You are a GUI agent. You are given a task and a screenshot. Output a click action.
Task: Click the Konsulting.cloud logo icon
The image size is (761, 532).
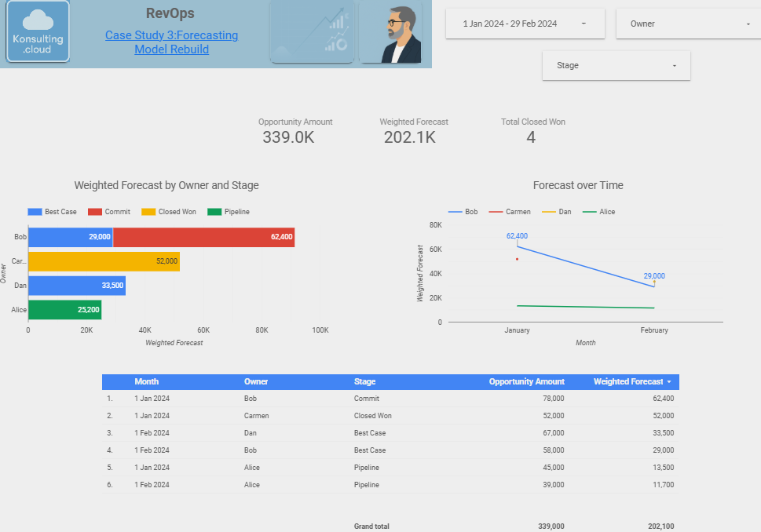[x=38, y=32]
